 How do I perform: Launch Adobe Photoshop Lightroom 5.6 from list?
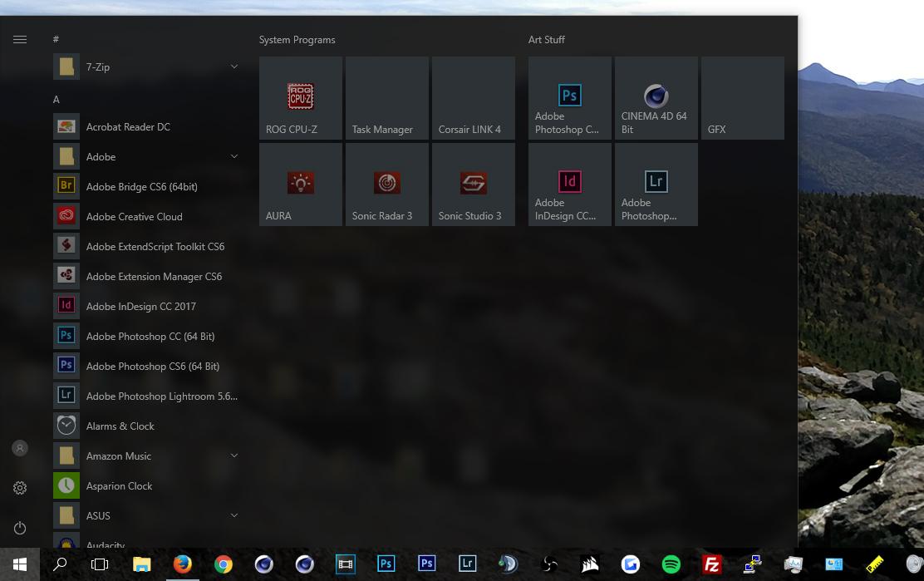point(147,396)
